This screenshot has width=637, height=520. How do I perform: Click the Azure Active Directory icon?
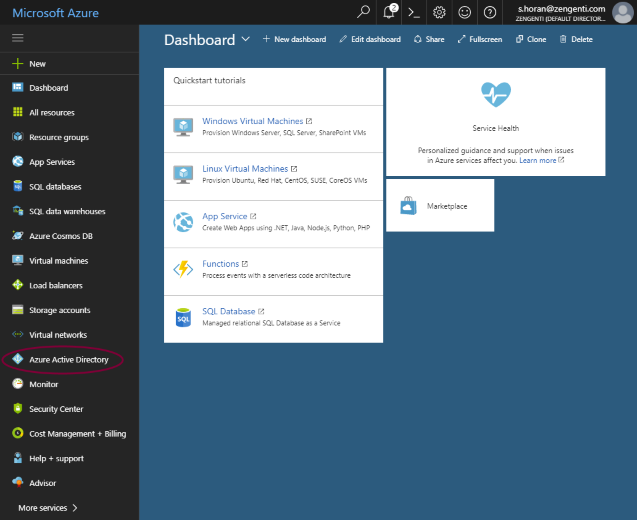[17, 359]
